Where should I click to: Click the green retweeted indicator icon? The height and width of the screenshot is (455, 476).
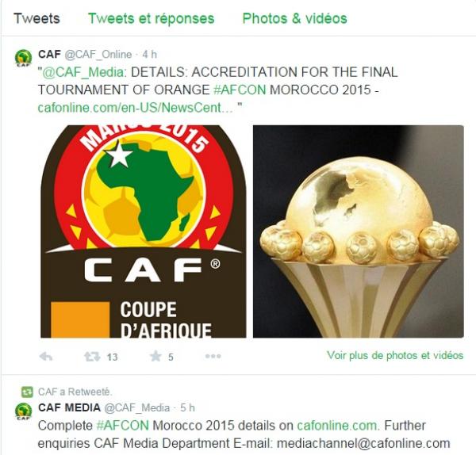click(x=27, y=392)
